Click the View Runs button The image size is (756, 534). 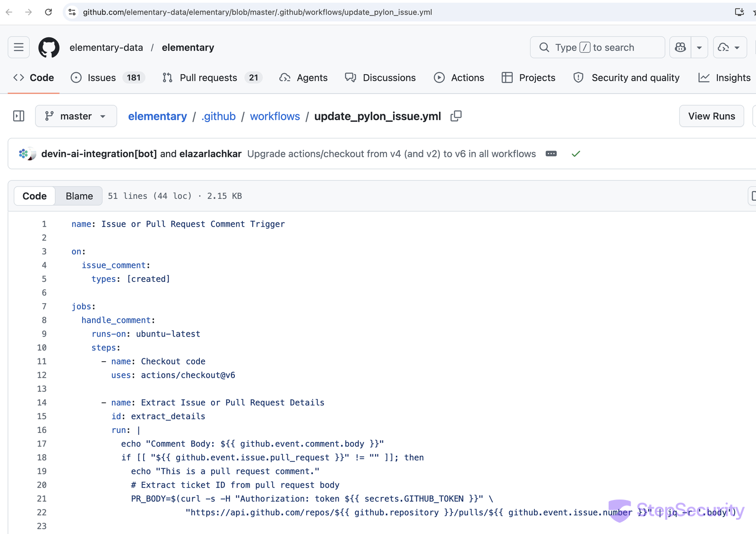712,116
